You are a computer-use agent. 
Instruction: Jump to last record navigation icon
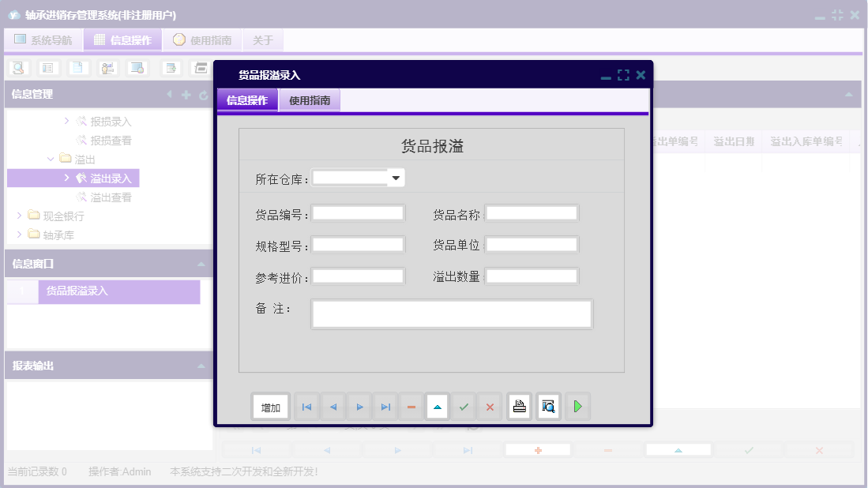pos(385,406)
